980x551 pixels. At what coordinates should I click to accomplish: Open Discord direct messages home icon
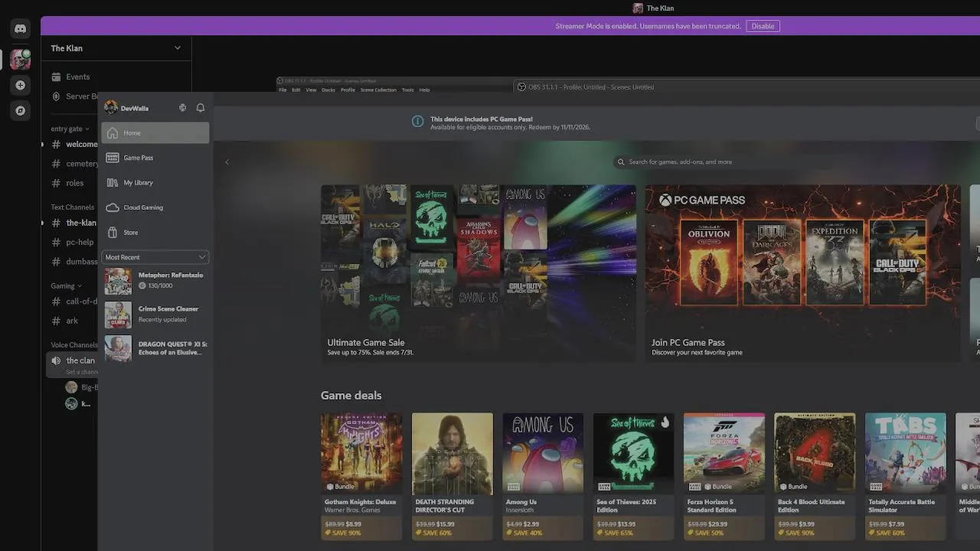21,29
